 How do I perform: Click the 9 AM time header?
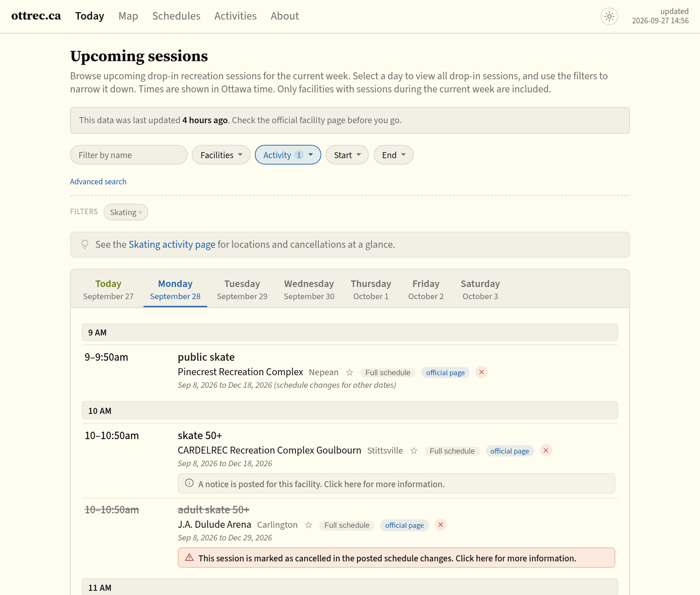pyautogui.click(x=350, y=332)
